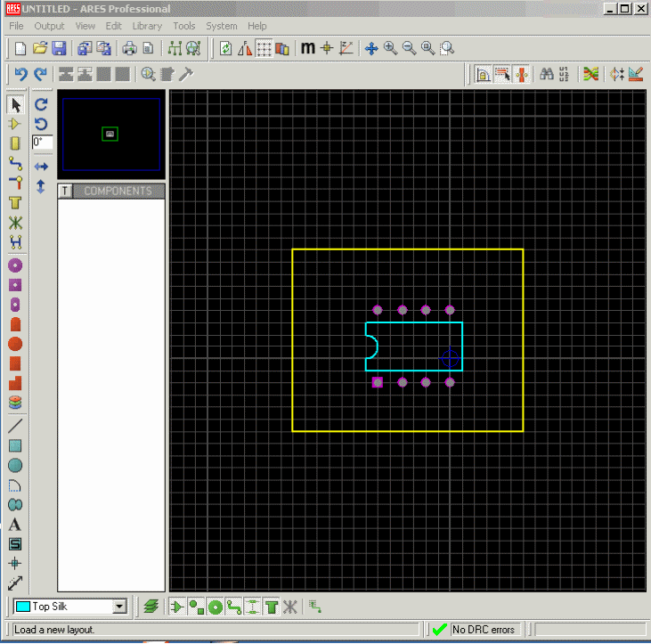The image size is (651, 644).
Task: Click the 'T' button beside COMPONENTS
Action: [65, 192]
